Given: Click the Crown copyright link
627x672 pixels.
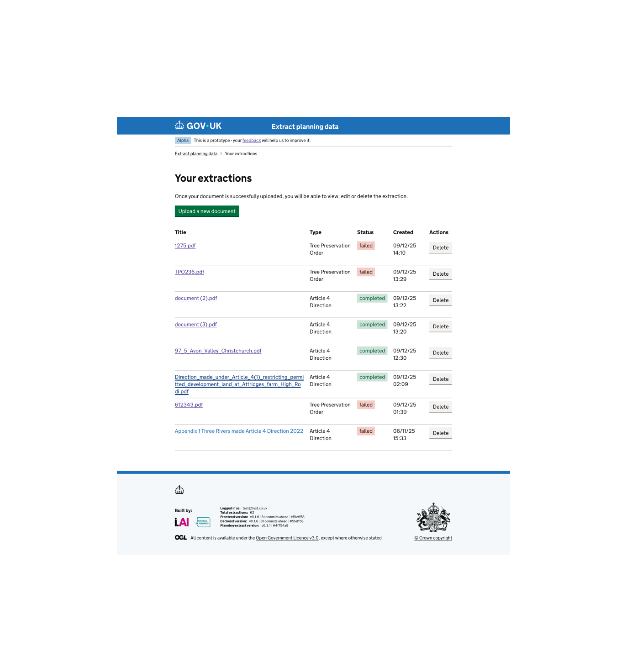Looking at the screenshot, I should (433, 538).
